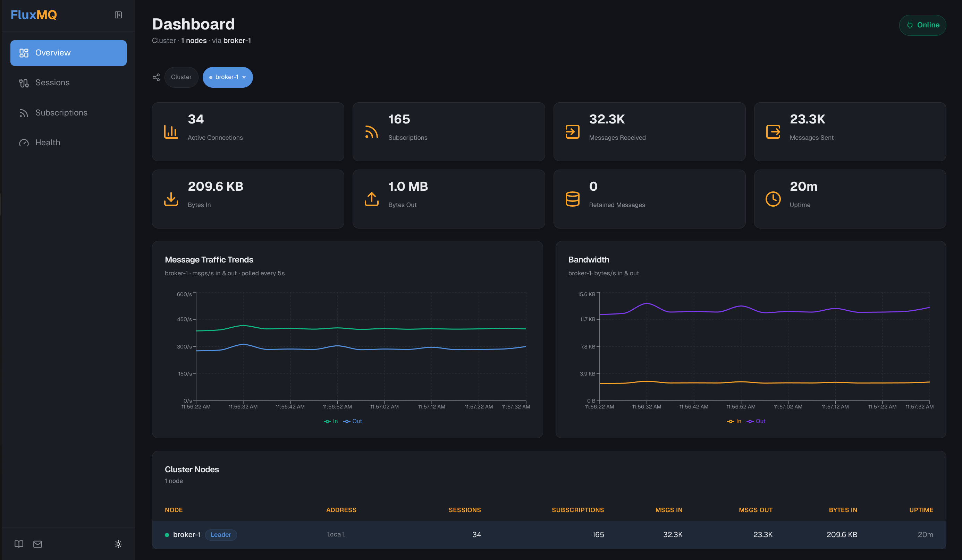Click the BYTES IN column header
Screen dimensions: 962x560
(x=843, y=510)
